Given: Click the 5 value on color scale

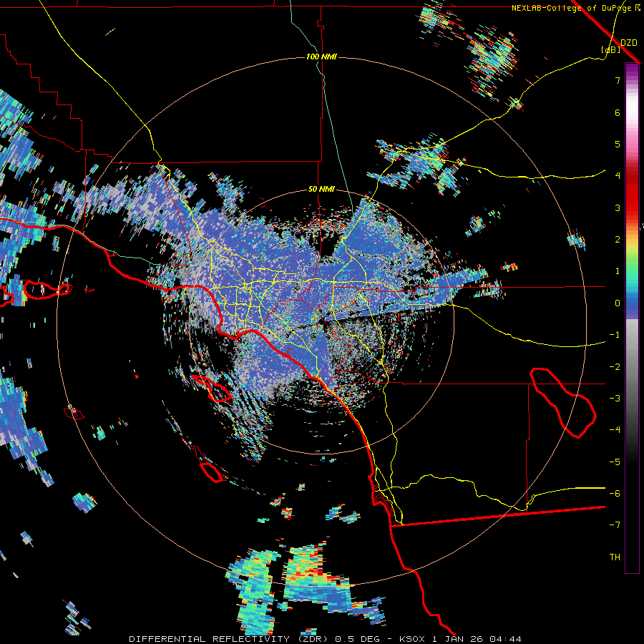Looking at the screenshot, I should coord(618,144).
